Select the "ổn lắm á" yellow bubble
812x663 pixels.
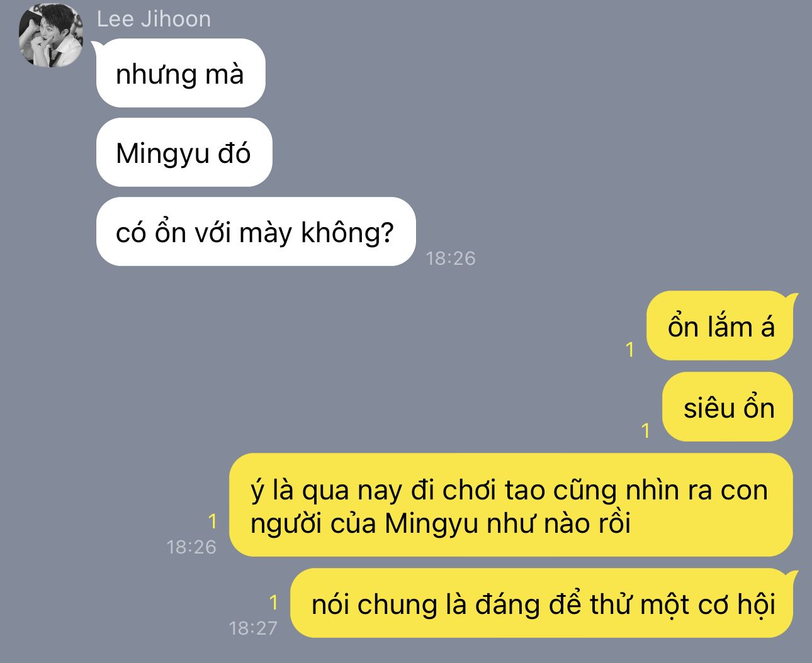pyautogui.click(x=720, y=326)
